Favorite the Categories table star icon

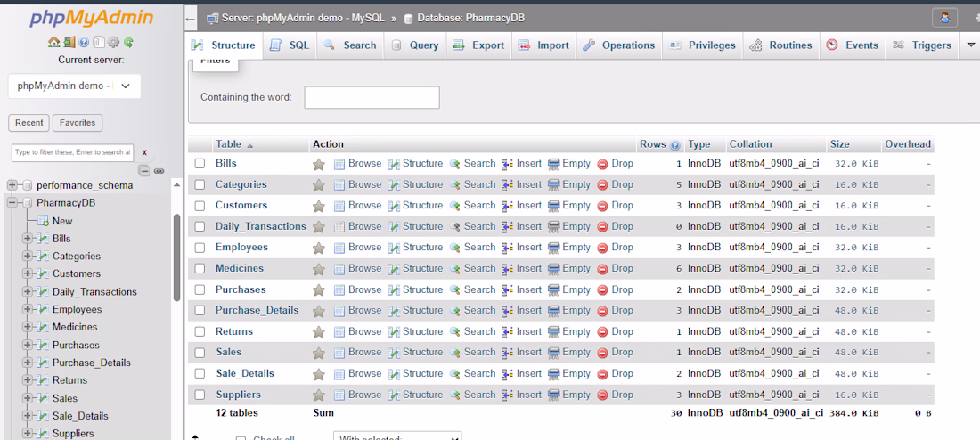tap(319, 185)
